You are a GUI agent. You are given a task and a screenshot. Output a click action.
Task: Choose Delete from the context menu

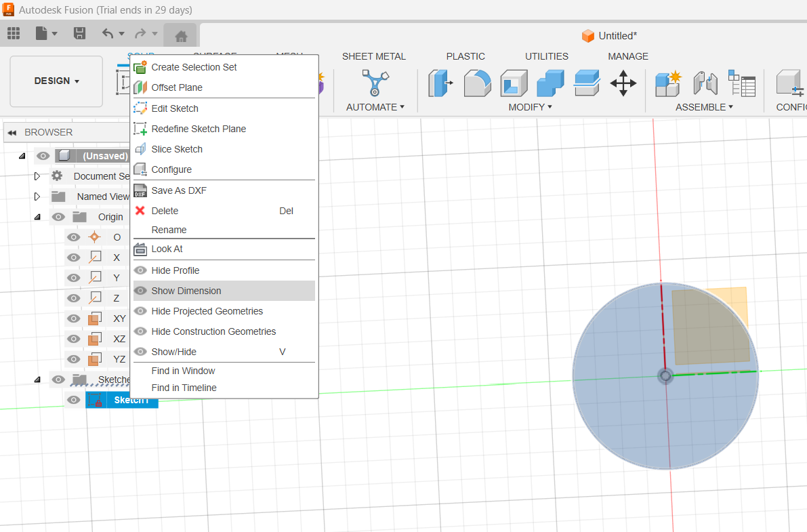224,211
